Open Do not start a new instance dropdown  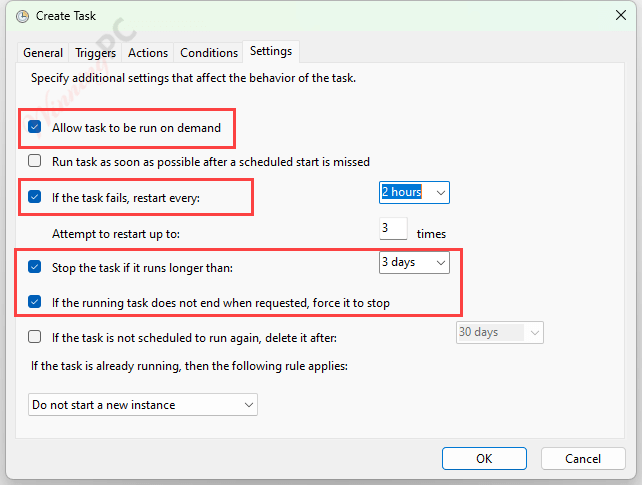coord(142,405)
